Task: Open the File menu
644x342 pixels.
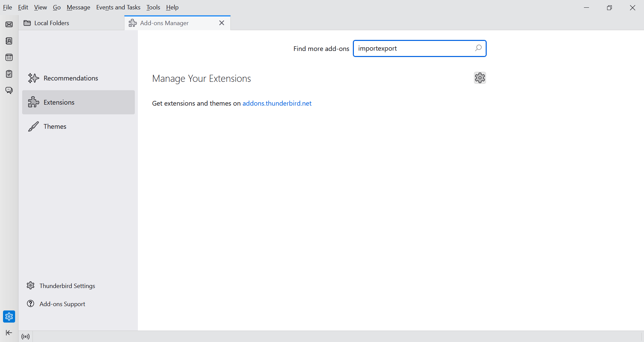Action: click(7, 7)
